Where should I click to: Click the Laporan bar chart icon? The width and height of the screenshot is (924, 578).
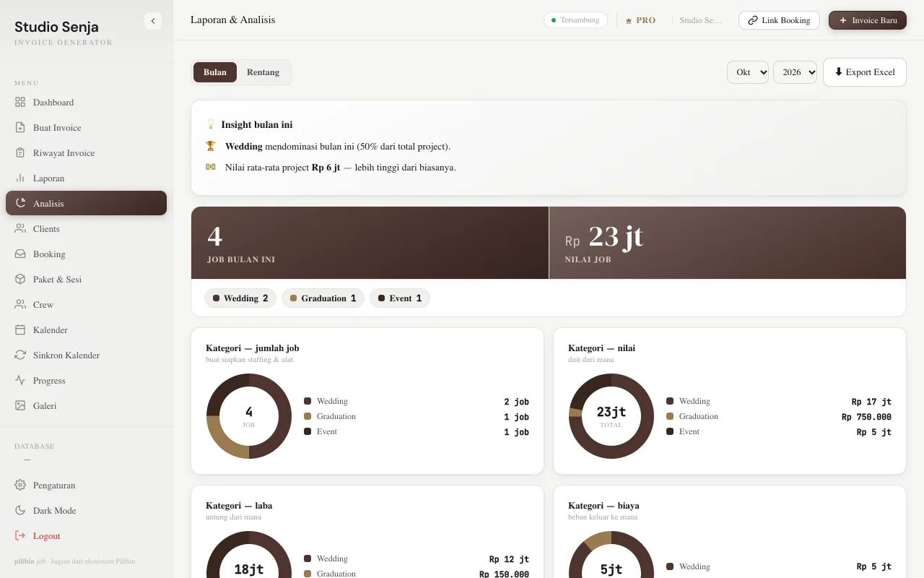coord(20,178)
